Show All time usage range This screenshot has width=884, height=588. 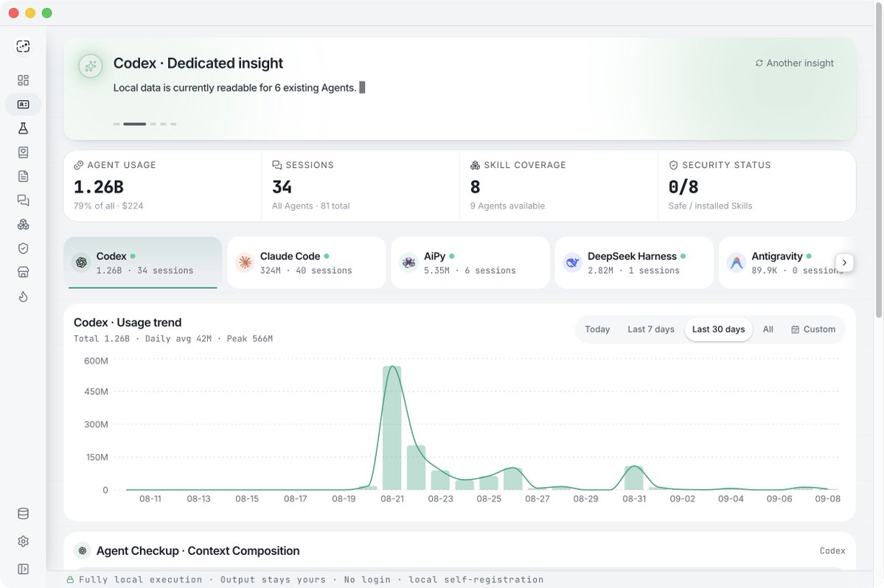pyautogui.click(x=768, y=329)
